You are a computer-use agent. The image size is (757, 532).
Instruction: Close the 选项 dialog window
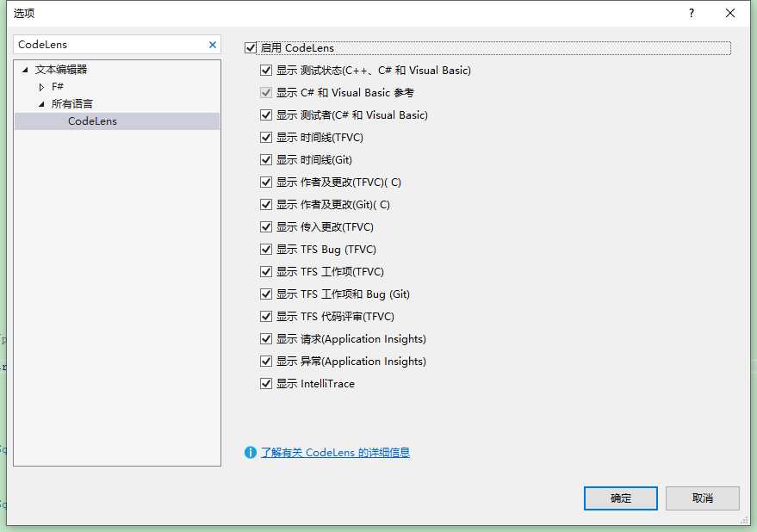click(730, 13)
